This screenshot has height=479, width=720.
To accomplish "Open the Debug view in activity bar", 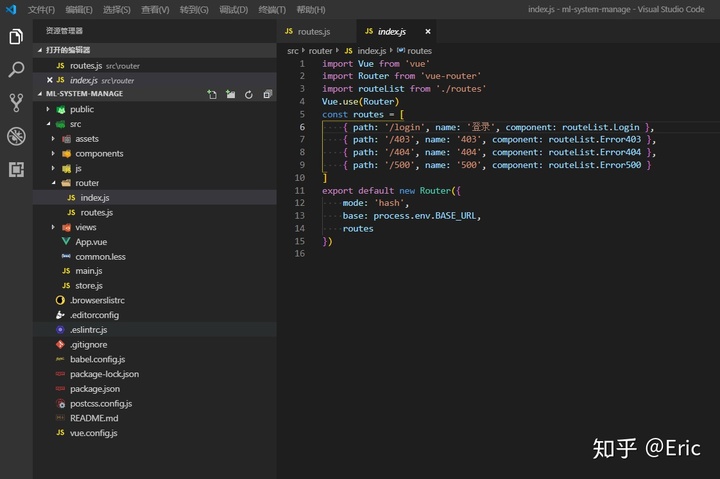I will (x=16, y=136).
